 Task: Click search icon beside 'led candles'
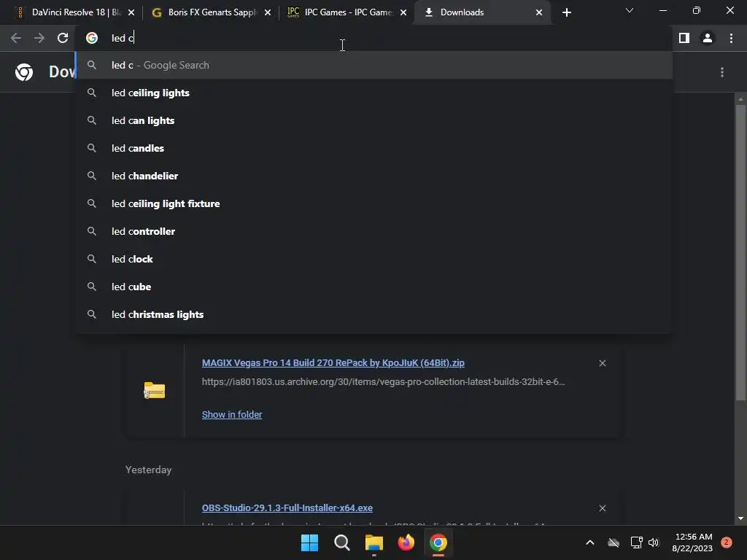(x=92, y=148)
